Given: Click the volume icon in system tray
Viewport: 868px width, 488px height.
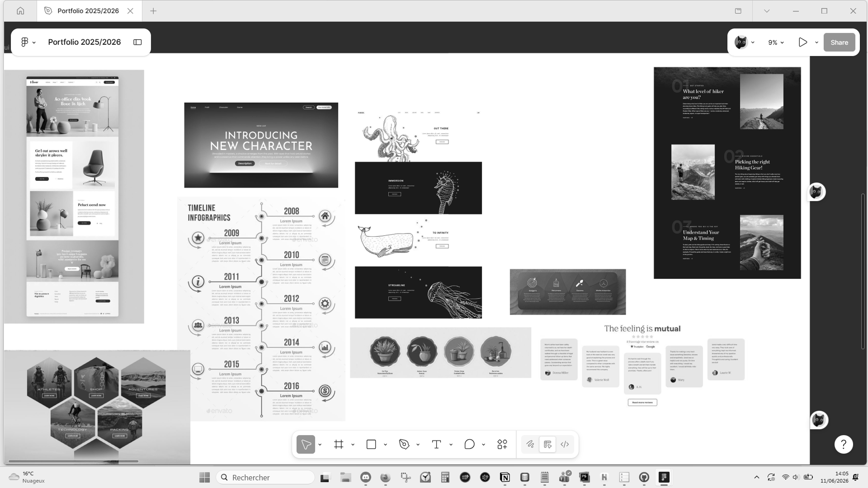Looking at the screenshot, I should (x=796, y=477).
